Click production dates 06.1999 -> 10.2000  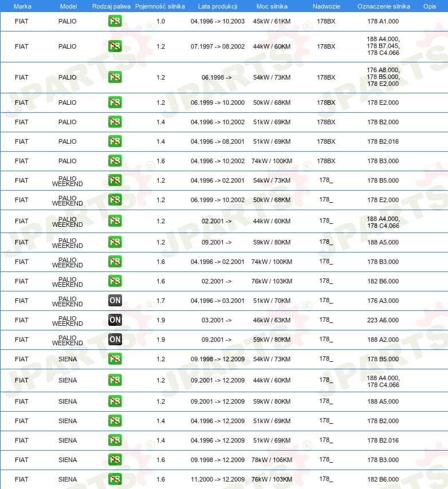tap(218, 102)
